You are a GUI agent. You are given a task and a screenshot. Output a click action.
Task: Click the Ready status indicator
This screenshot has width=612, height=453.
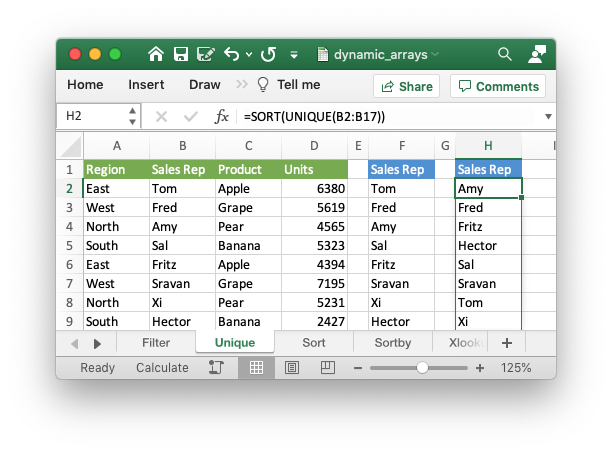click(x=97, y=368)
